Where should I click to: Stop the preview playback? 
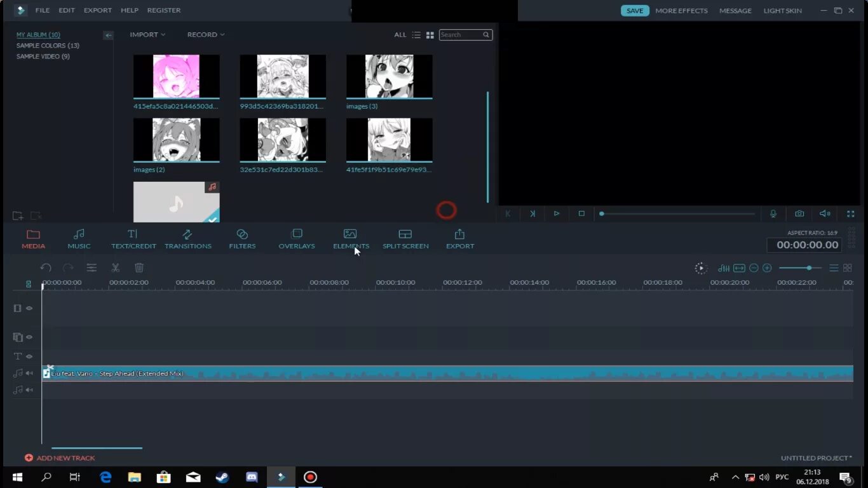(x=581, y=213)
